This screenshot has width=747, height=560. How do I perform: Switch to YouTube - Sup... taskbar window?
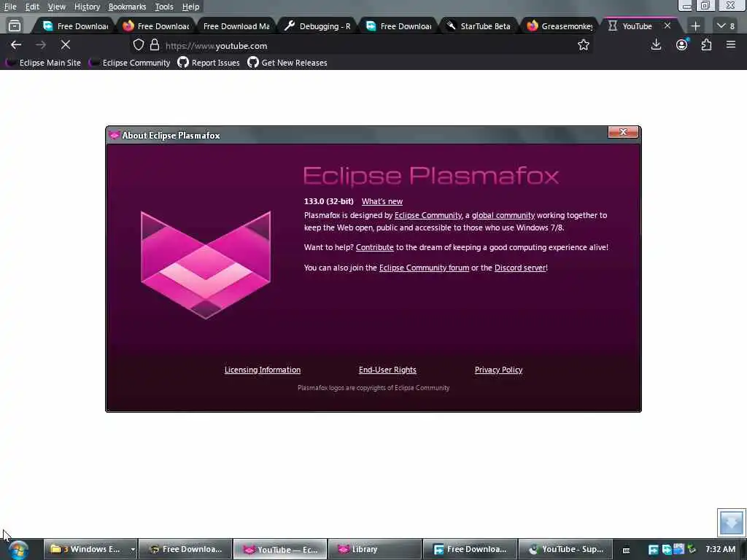click(565, 550)
